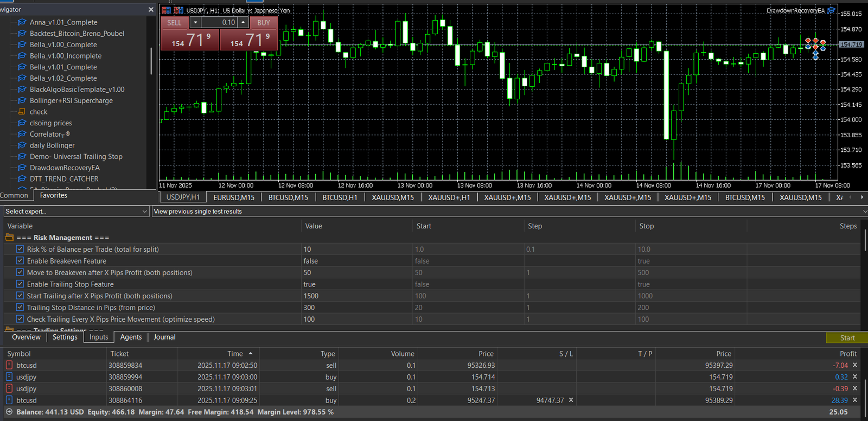Click the check script icon in Navigator
Screen dimensions: 868x421
22,112
